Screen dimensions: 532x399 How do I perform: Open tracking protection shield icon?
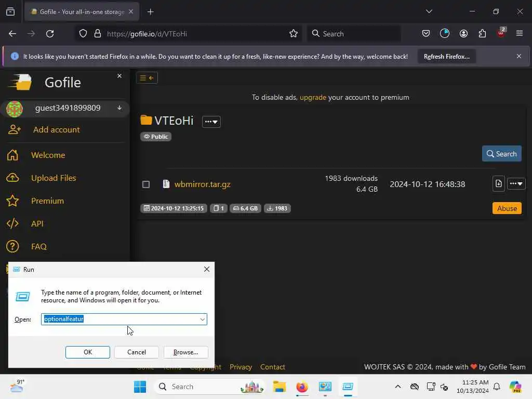(x=83, y=34)
